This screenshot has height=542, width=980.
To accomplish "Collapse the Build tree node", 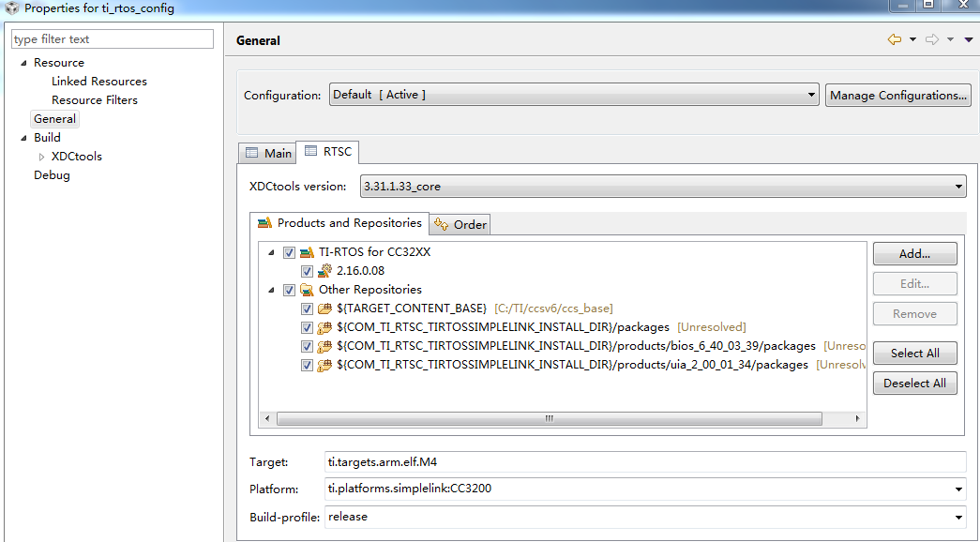I will pyautogui.click(x=23, y=138).
